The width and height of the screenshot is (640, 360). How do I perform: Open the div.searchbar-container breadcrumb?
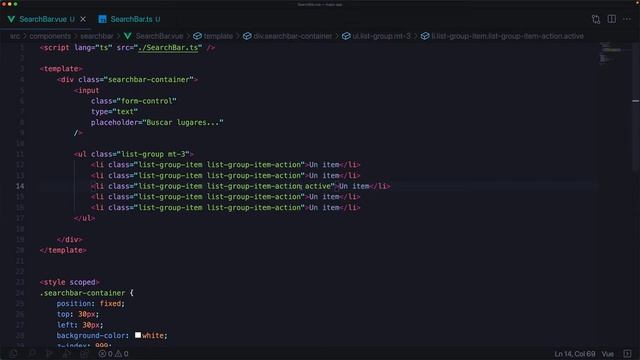click(293, 36)
